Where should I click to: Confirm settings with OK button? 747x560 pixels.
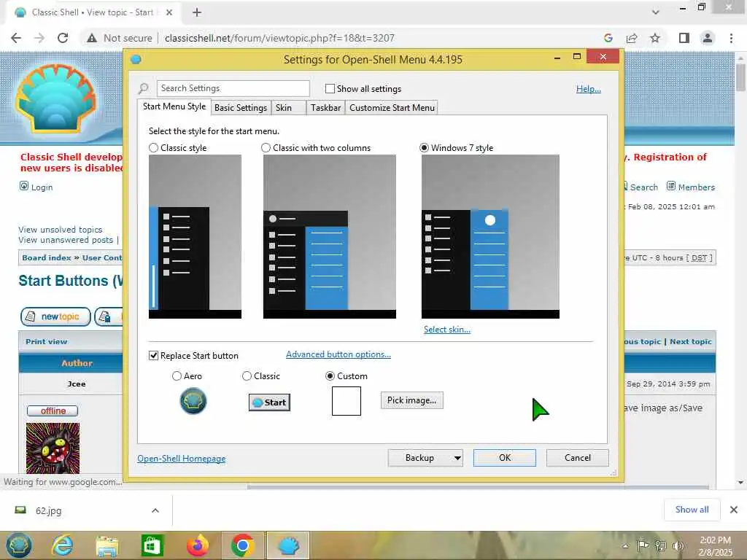click(x=505, y=458)
